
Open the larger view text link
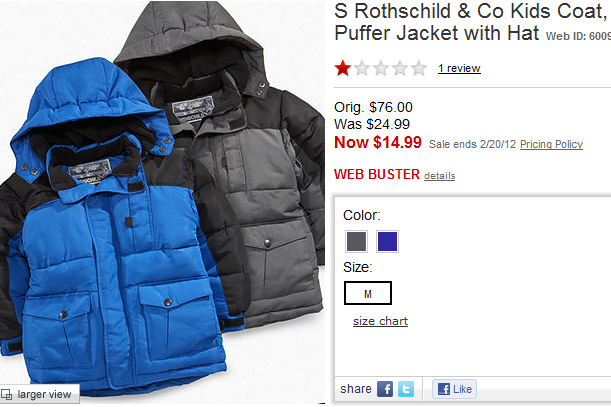coord(44,395)
